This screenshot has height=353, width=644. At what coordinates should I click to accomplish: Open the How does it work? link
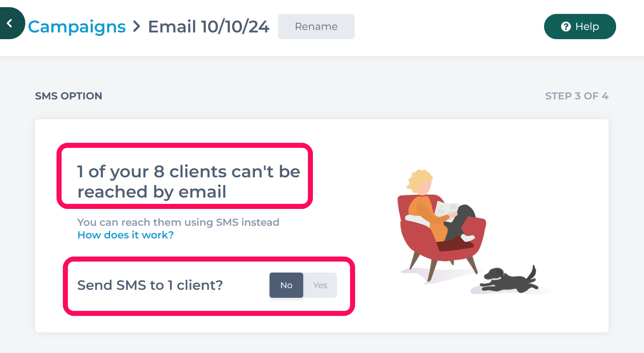point(126,235)
